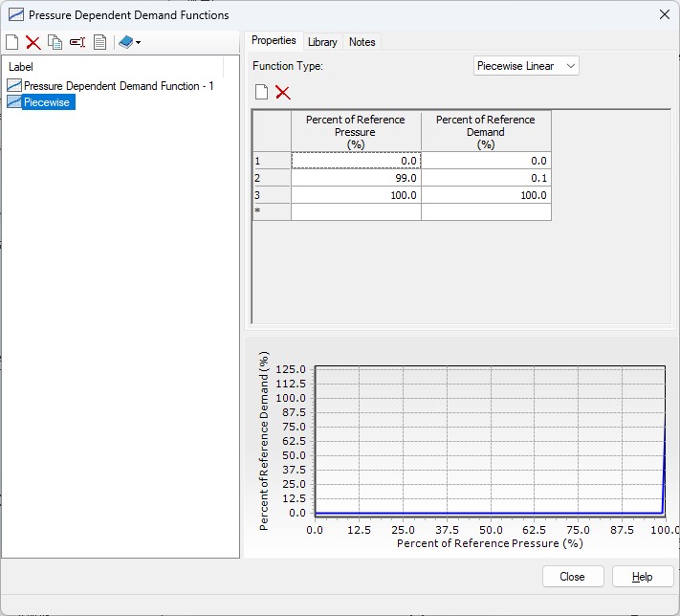
Task: Click empty pressure cell in new row
Action: click(x=356, y=211)
